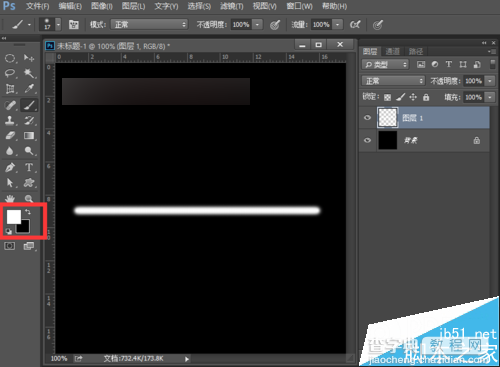The height and width of the screenshot is (367, 500).
Task: Open the 图像(I) menu
Action: pos(102,6)
